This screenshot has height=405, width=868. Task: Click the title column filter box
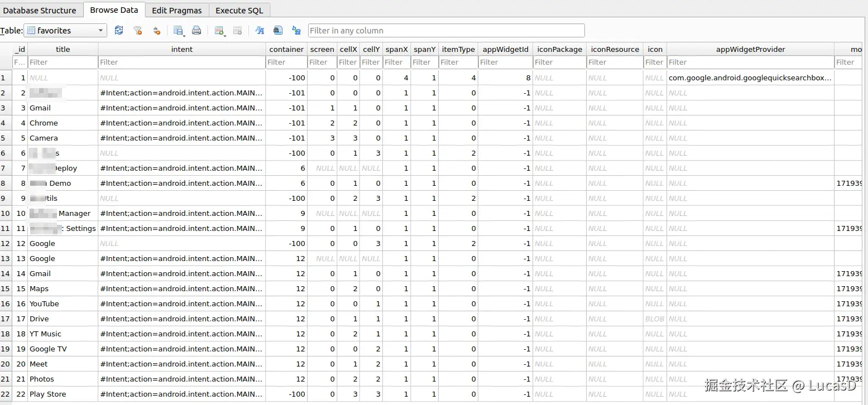pyautogui.click(x=63, y=62)
